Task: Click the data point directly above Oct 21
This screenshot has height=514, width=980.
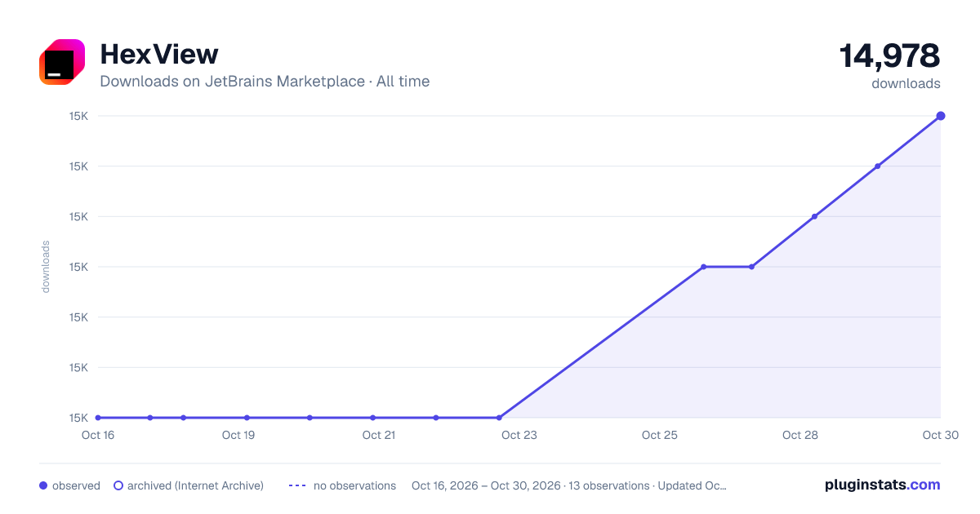Action: click(372, 418)
